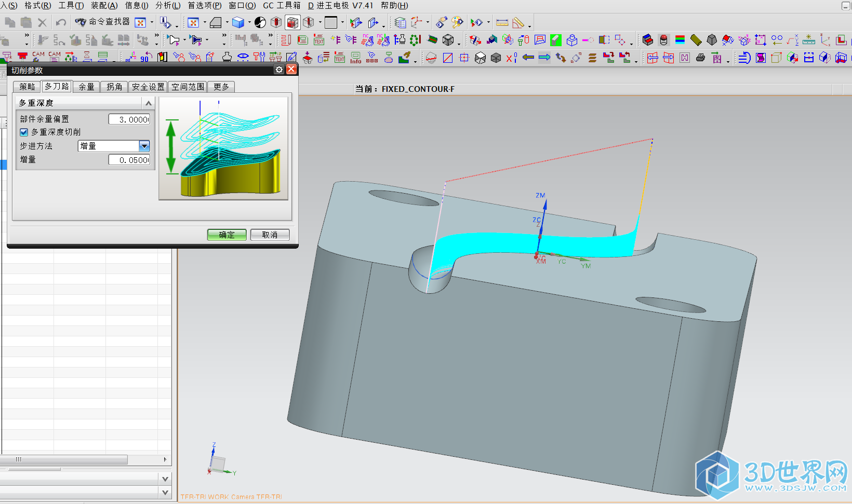The height and width of the screenshot is (504, 852).
Task: Open the 格式(R) menu
Action: point(38,5)
